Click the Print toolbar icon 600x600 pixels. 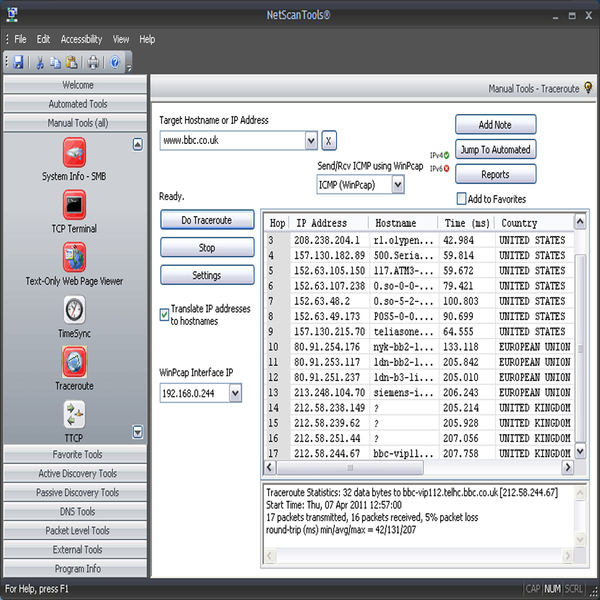coord(93,62)
